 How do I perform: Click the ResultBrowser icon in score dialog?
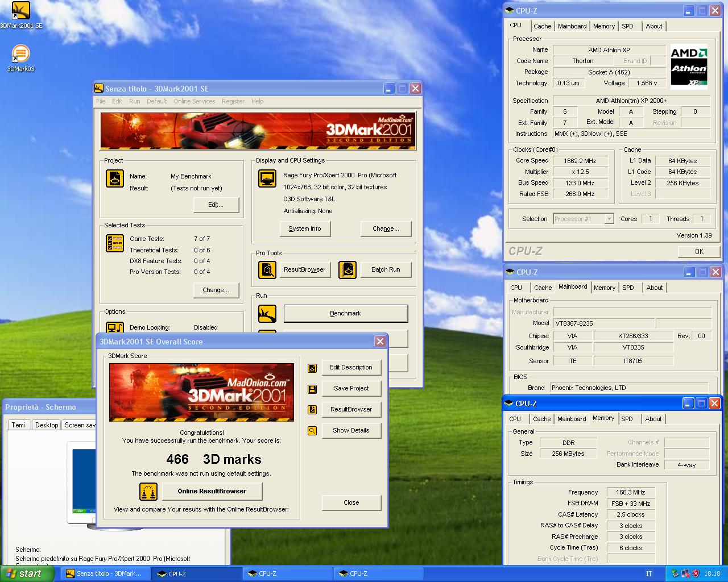pos(312,410)
